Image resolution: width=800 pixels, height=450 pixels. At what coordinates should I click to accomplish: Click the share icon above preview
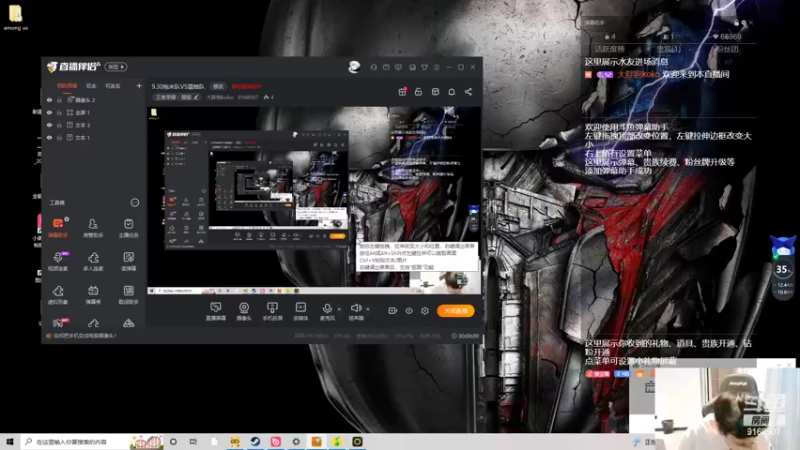tap(468, 92)
